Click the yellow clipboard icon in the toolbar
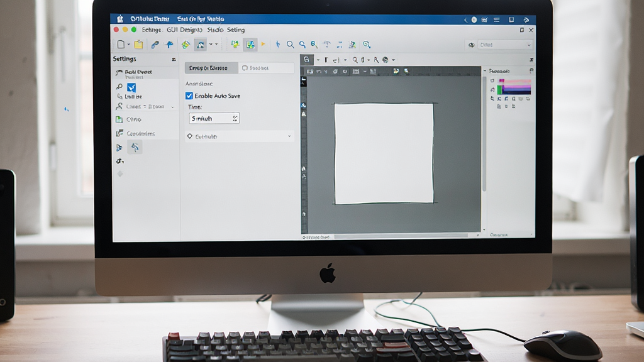 [139, 45]
